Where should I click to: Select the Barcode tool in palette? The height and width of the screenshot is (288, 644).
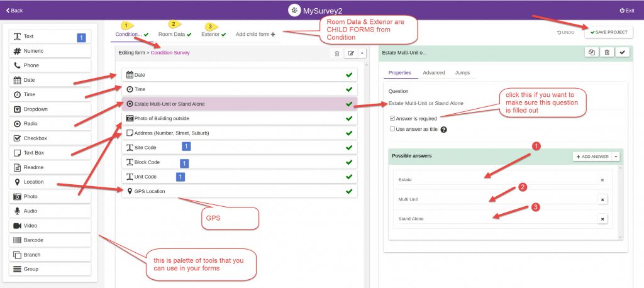click(50, 240)
